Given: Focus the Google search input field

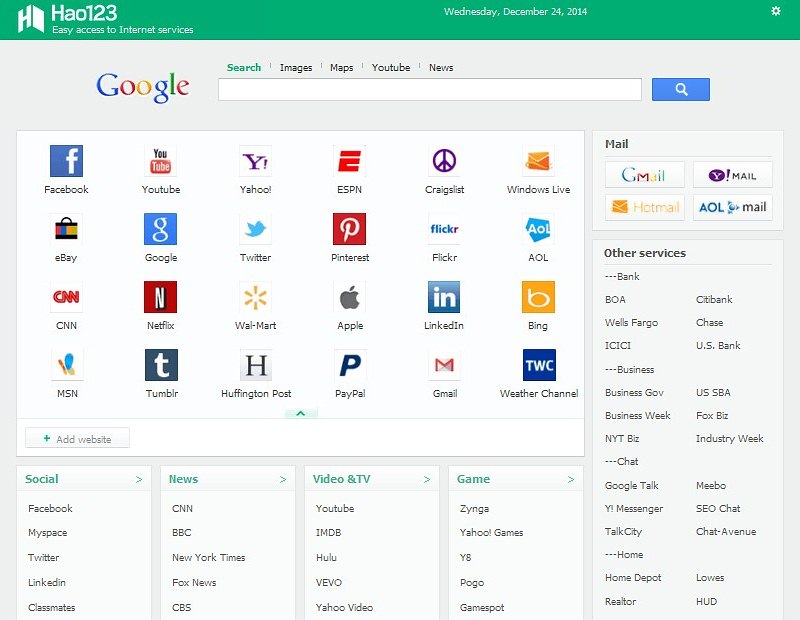Looking at the screenshot, I should coord(430,89).
